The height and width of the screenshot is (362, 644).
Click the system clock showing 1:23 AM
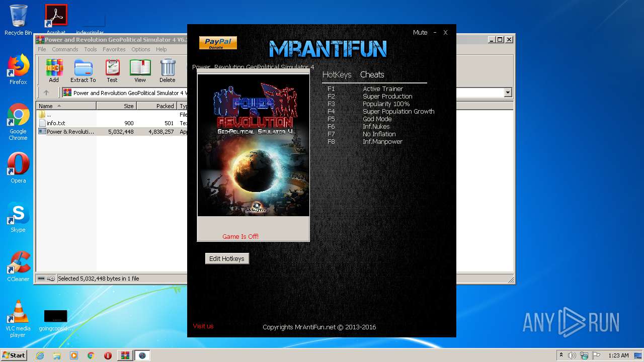(x=618, y=355)
